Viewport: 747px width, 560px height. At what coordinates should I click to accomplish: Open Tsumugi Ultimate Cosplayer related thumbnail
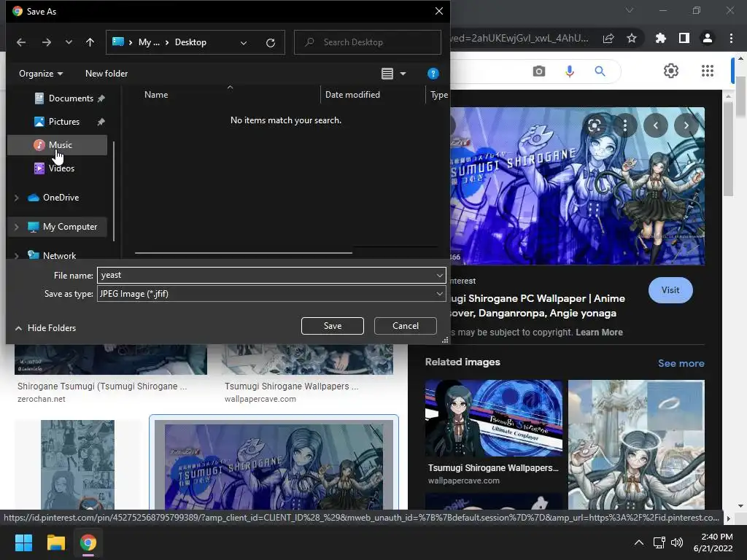pos(493,418)
